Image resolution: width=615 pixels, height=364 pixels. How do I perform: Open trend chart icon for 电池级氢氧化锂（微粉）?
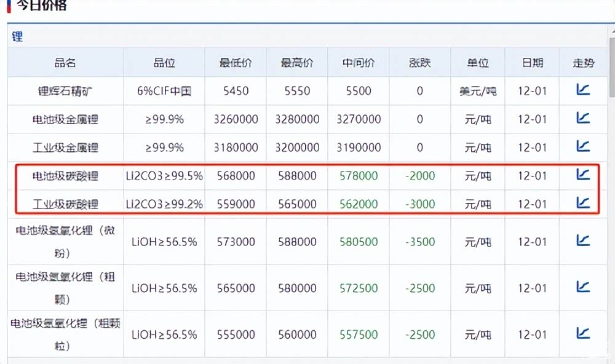click(x=582, y=240)
